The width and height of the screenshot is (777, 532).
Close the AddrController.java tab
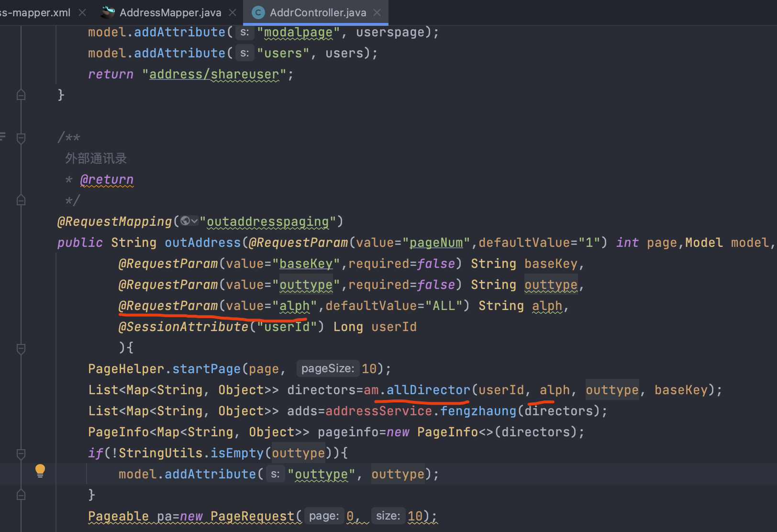[x=377, y=12]
